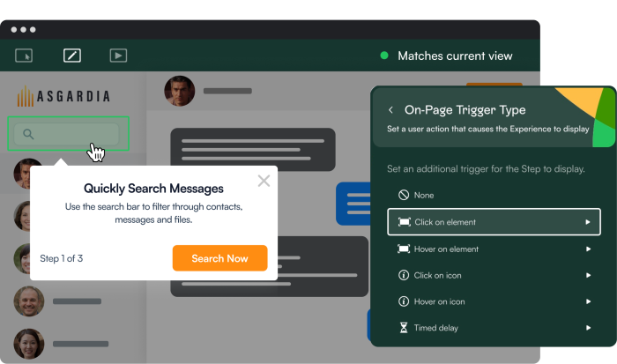Click info icon beside 'Hover on icon'

coord(404,301)
